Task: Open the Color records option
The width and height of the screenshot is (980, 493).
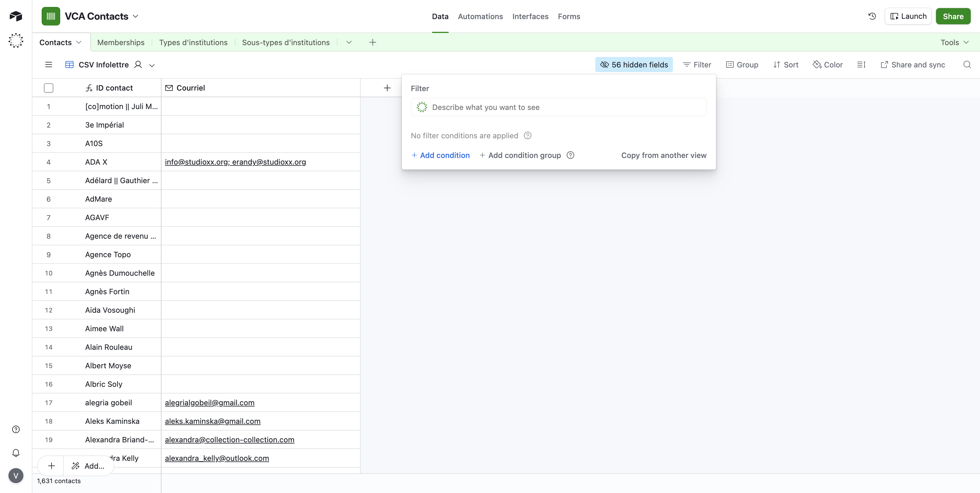Action: 828,65
